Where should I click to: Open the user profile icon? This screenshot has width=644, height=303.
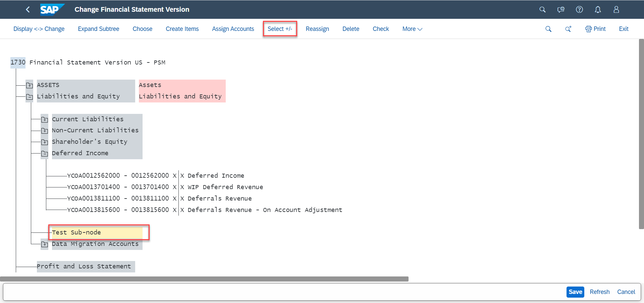616,9
